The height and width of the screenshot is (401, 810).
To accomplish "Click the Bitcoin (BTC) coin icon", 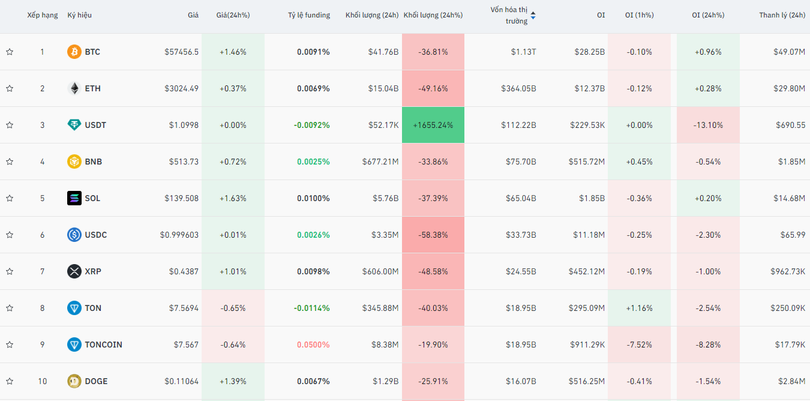I will 74,52.
